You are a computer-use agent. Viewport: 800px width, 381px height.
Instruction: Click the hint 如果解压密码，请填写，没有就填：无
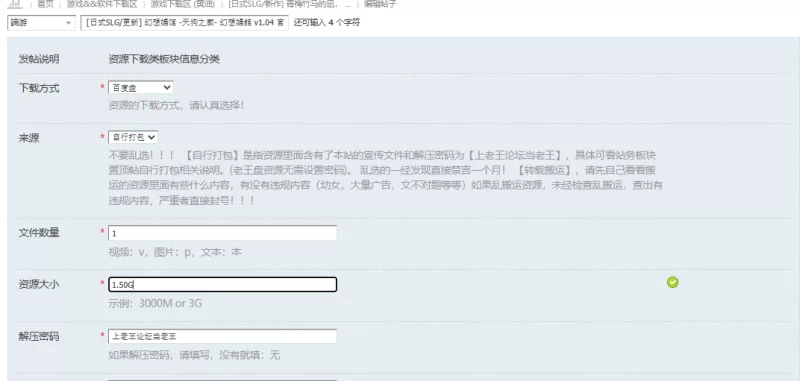[x=194, y=355]
